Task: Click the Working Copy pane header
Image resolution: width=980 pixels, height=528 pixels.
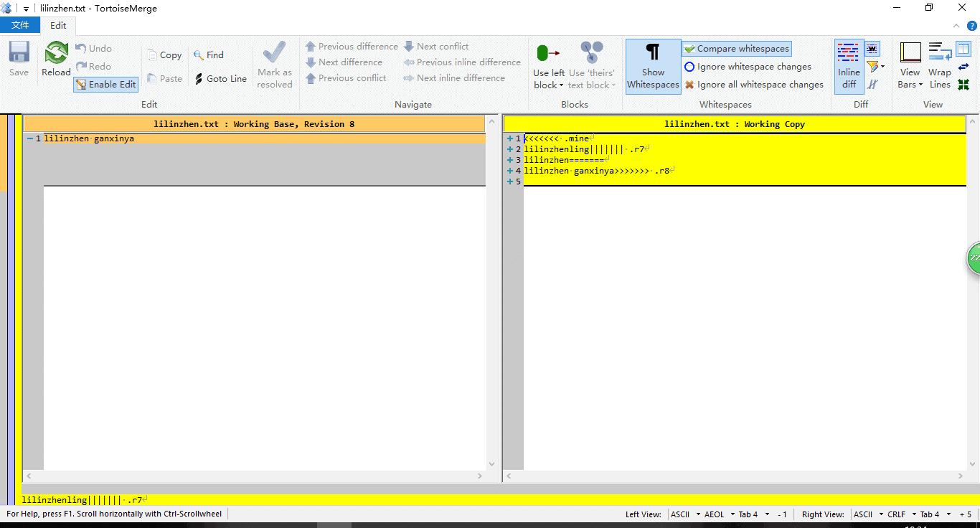Action: (x=735, y=124)
